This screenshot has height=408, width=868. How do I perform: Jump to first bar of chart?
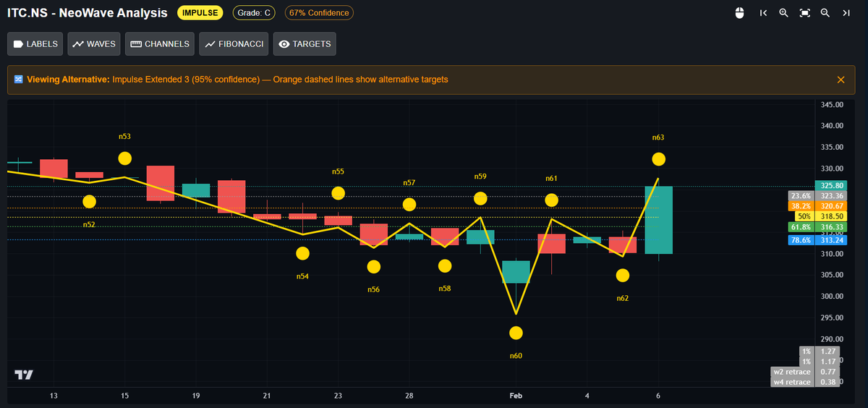[x=763, y=13]
